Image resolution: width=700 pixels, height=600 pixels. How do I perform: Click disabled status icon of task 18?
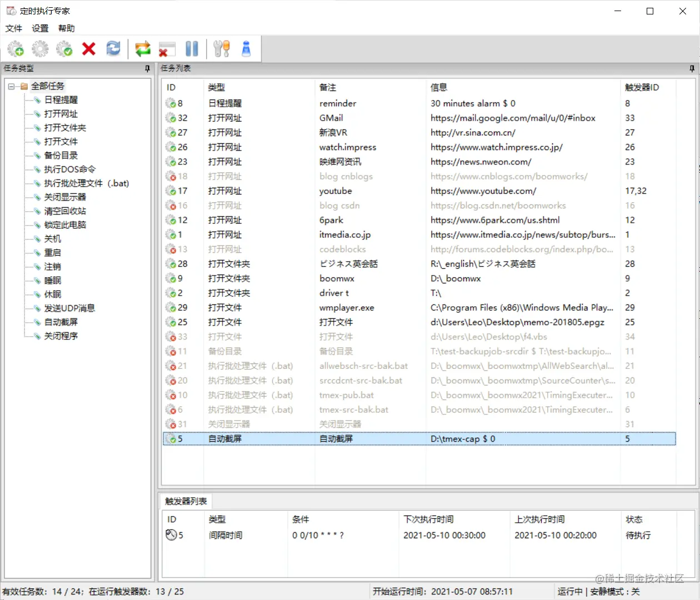click(x=171, y=176)
